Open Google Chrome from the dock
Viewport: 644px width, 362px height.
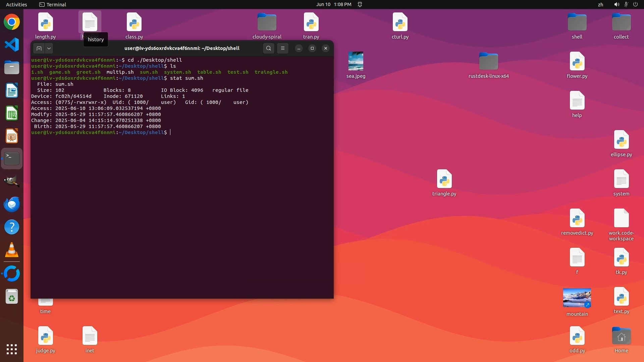[x=12, y=22]
